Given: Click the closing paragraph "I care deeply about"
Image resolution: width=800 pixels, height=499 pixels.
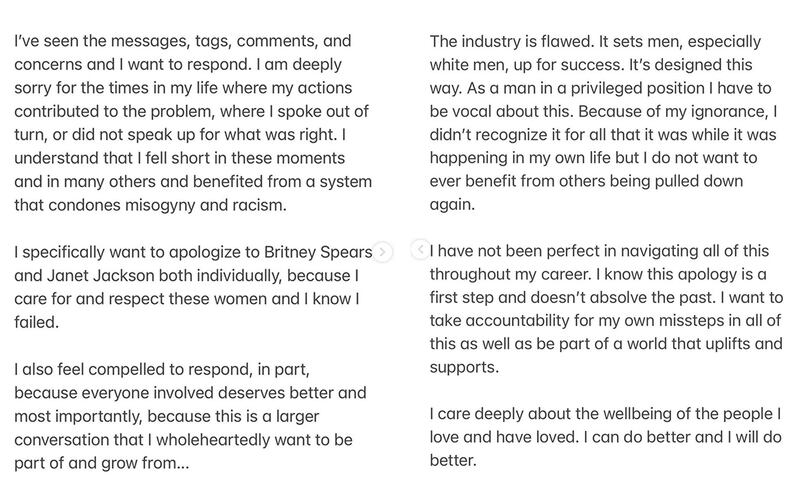Looking at the screenshot, I should (x=606, y=437).
